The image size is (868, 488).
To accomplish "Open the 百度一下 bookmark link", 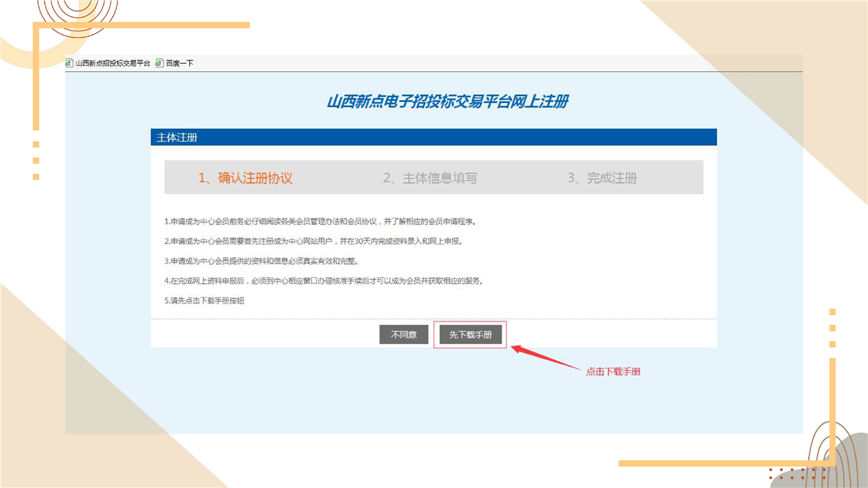I will tap(180, 63).
